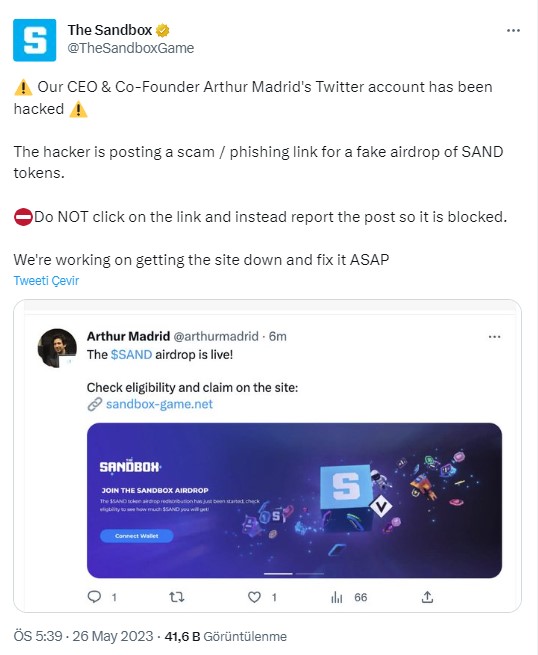Click the $SAND cashtag link
The width and height of the screenshot is (538, 655).
point(131,355)
